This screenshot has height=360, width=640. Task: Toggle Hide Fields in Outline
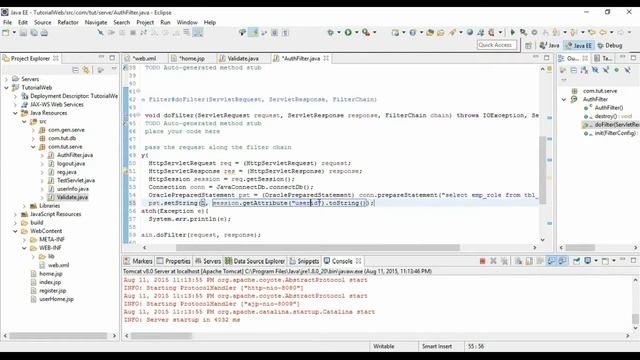[x=595, y=70]
